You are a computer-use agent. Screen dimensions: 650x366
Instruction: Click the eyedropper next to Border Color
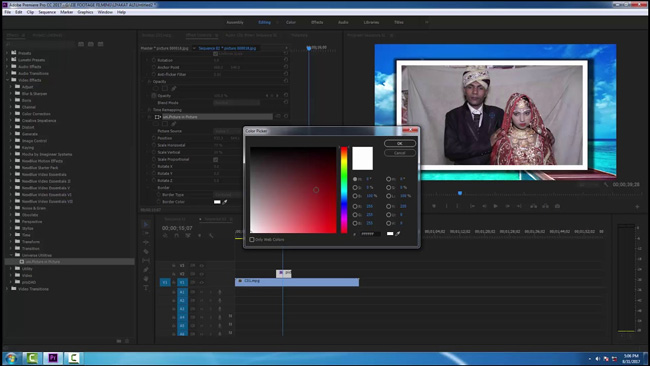(225, 202)
